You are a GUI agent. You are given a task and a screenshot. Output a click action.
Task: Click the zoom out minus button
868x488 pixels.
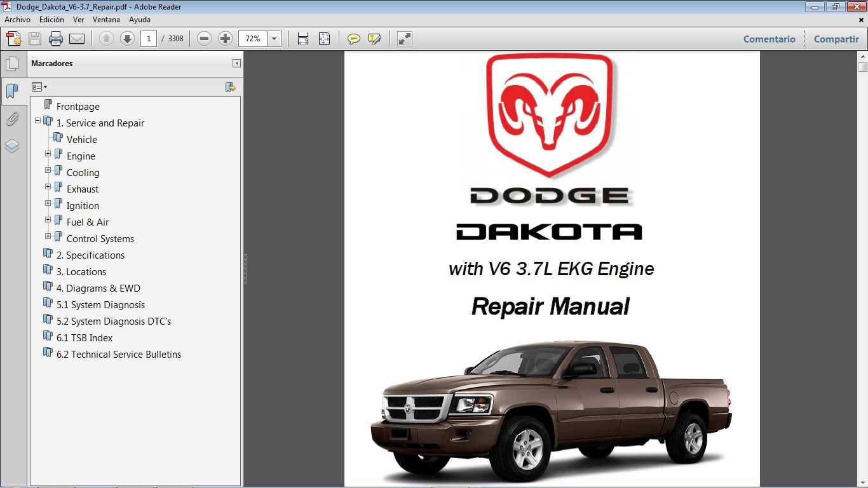click(x=204, y=39)
